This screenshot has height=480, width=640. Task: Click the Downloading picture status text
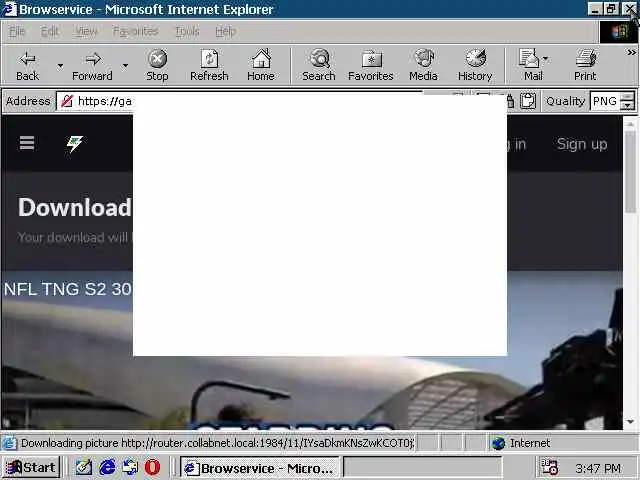[x=218, y=443]
